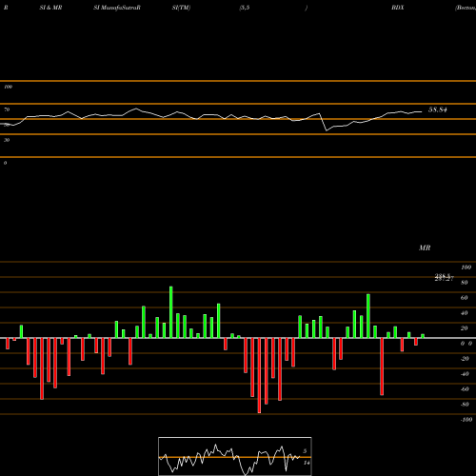This screenshot has width=476, height=476.
Task: Click the 'SI MunafaSutraR' header text
Action: (x=117, y=8)
